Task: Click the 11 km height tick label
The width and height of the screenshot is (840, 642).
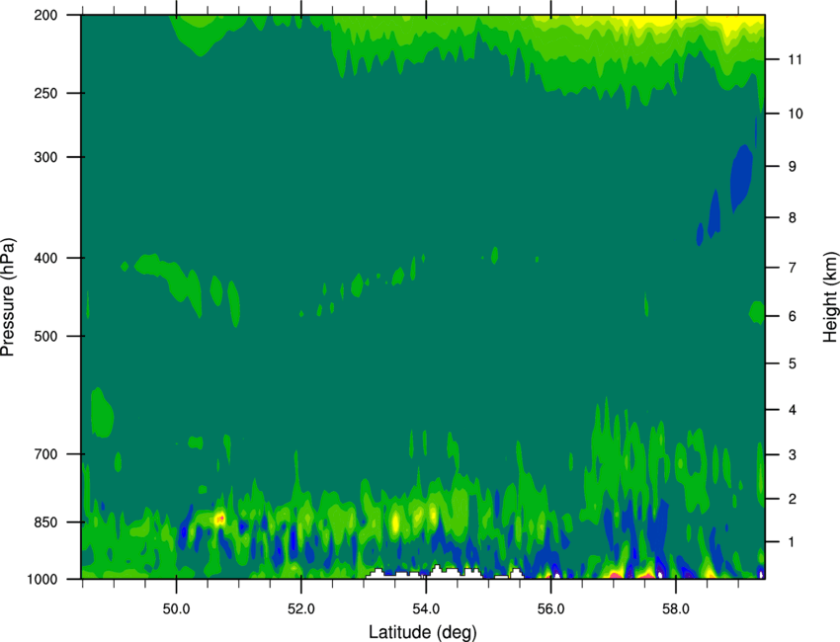Action: click(793, 60)
